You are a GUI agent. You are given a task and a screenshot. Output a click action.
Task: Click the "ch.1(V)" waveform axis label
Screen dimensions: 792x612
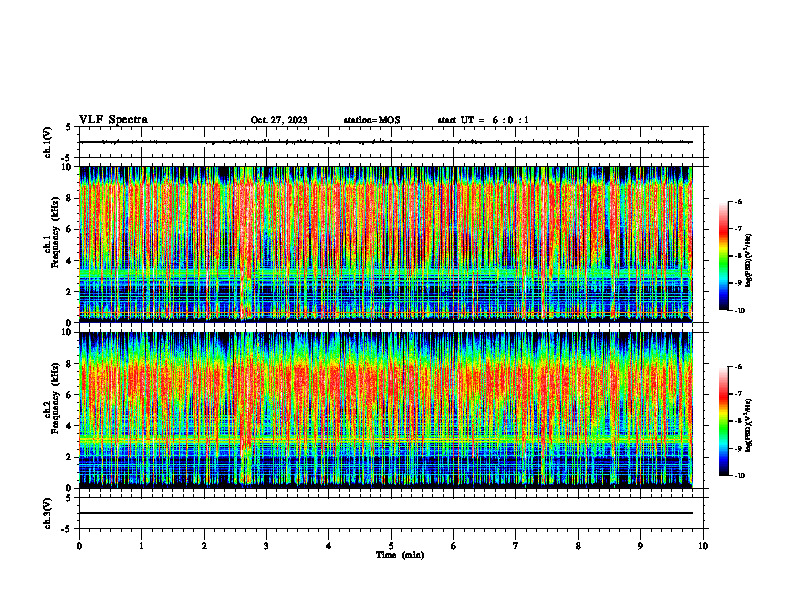tap(48, 142)
